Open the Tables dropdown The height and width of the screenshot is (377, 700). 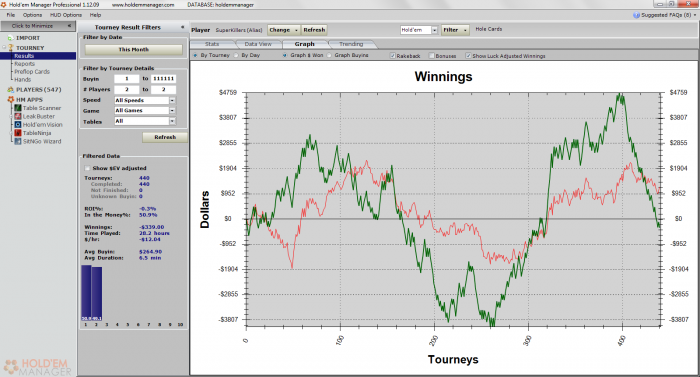172,121
